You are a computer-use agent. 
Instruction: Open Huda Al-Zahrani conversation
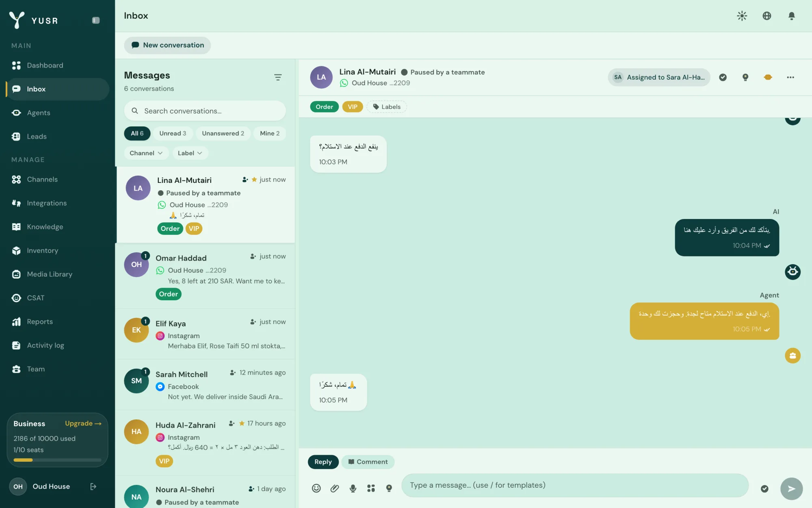205,443
